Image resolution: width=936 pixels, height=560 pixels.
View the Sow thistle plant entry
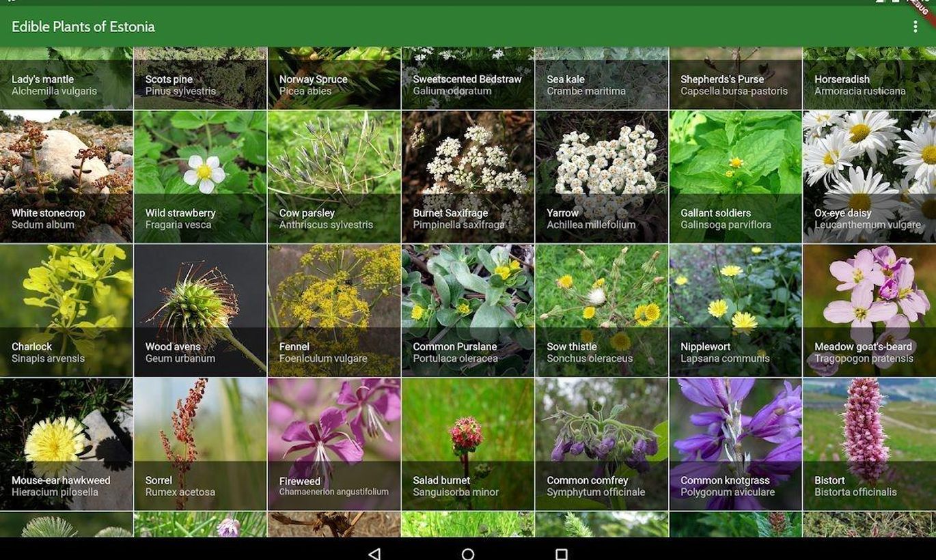[602, 311]
